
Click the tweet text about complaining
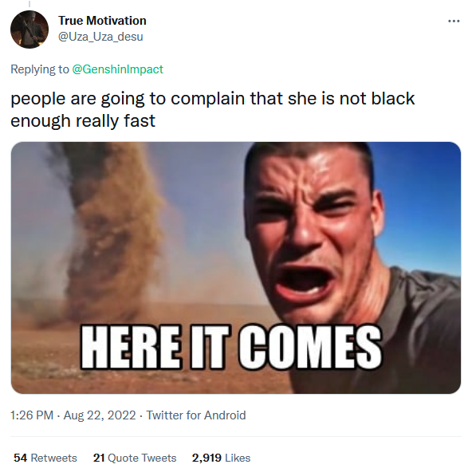click(x=212, y=109)
